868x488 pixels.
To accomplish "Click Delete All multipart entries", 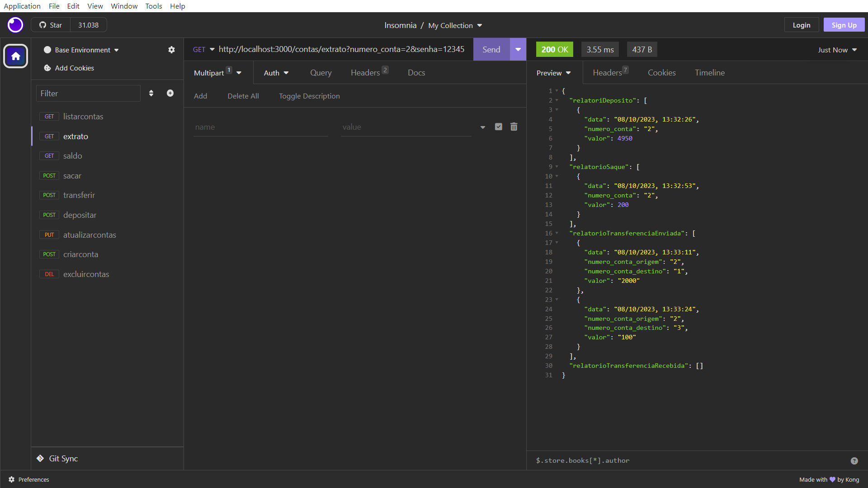I will [243, 96].
